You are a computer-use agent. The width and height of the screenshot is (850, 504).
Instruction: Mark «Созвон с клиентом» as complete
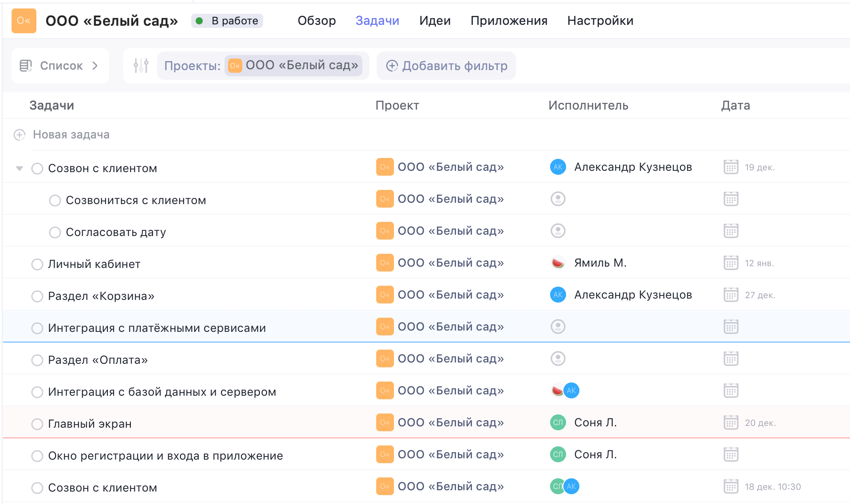coord(37,168)
